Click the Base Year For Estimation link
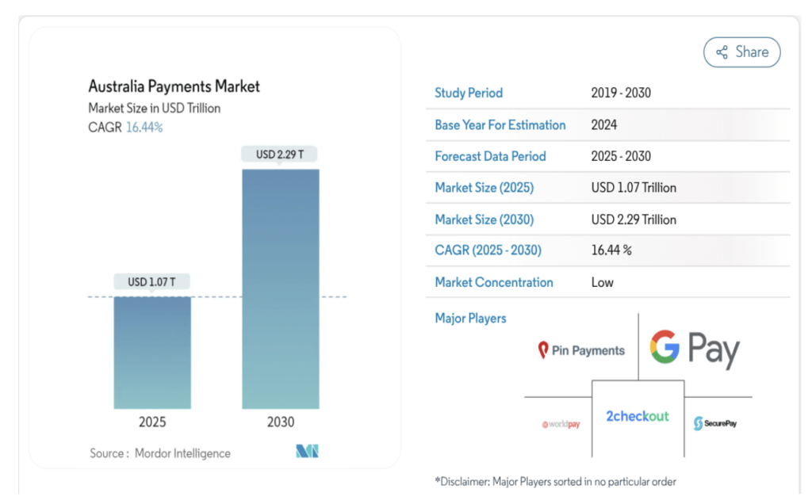 [500, 124]
